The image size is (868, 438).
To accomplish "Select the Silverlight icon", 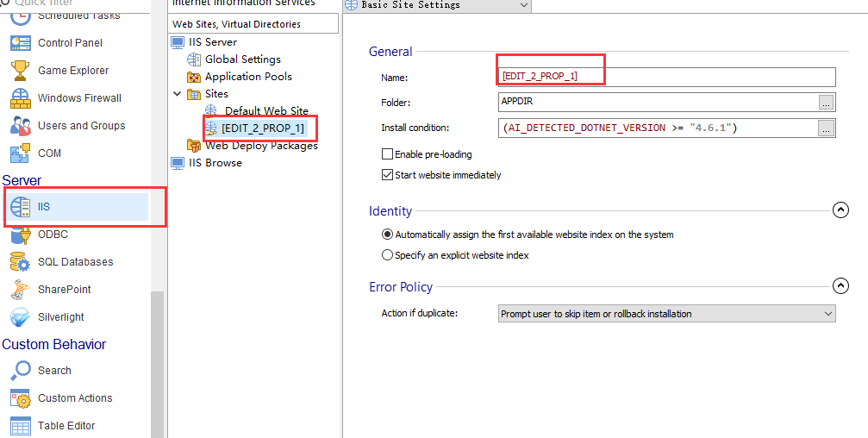I will pyautogui.click(x=21, y=316).
